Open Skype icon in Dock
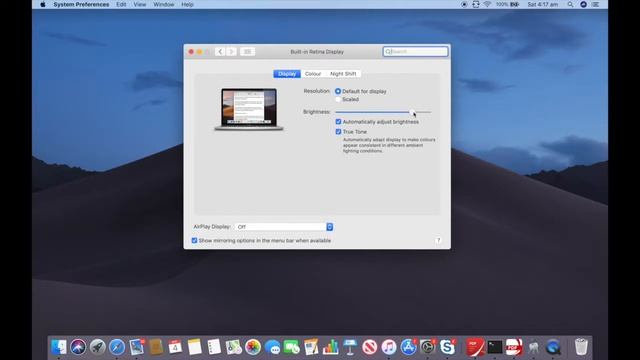This screenshot has height=360, width=640. click(x=447, y=347)
